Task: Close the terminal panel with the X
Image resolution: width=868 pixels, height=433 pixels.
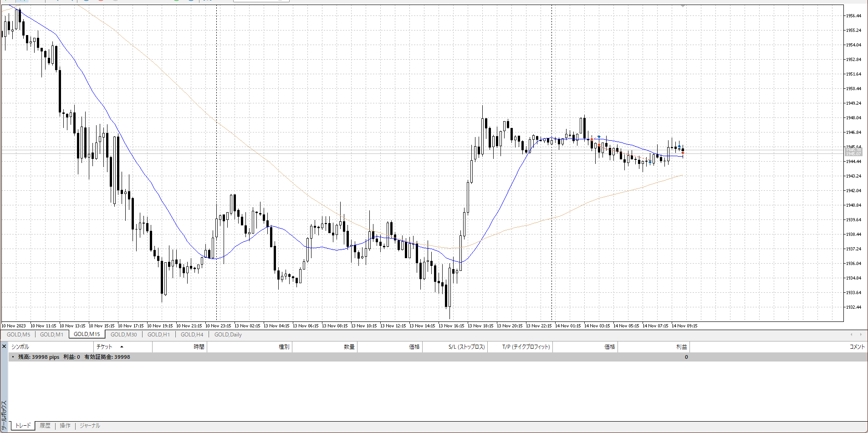Action: tap(4, 347)
